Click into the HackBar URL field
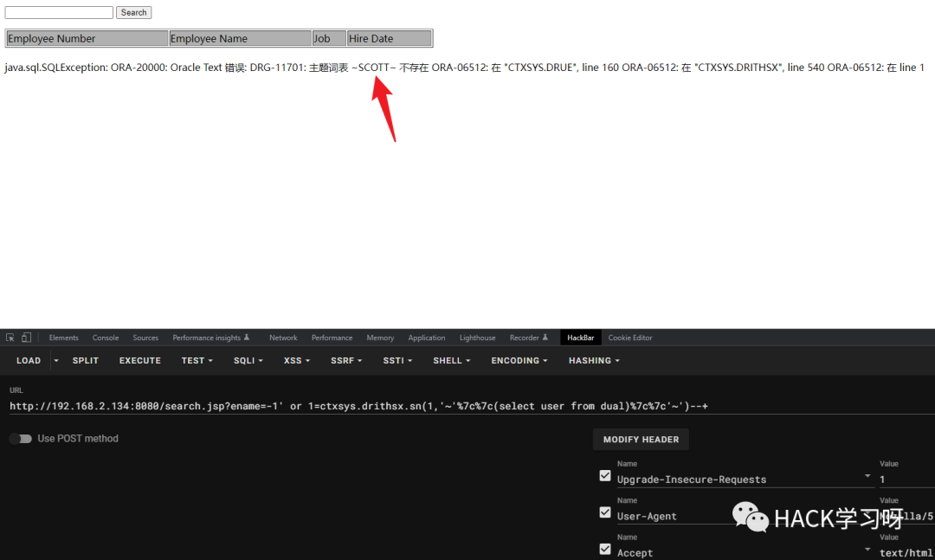This screenshot has width=935, height=560. pos(472,406)
